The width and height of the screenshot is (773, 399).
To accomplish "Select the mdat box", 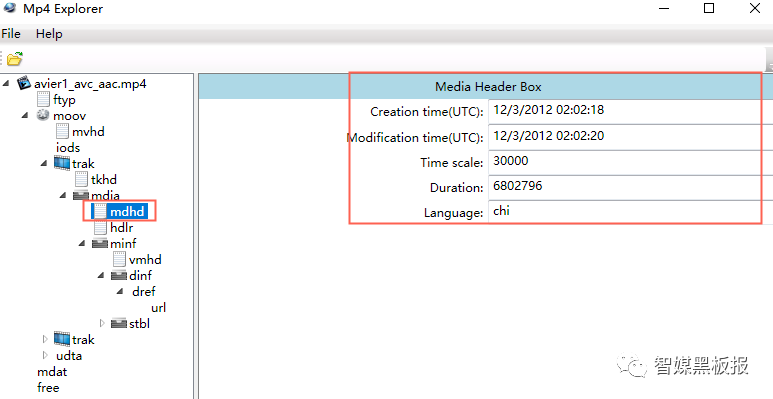I will [52, 371].
